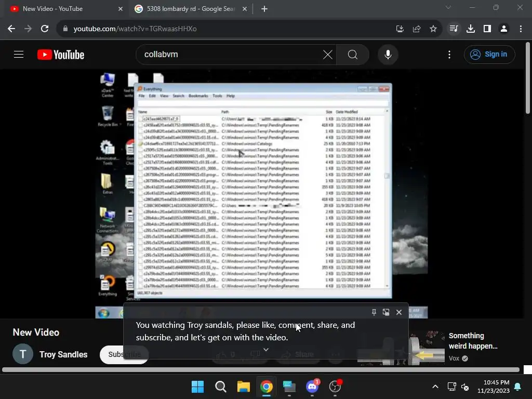The width and height of the screenshot is (532, 399).
Task: Pop out the live caption window icon
Action: tap(386, 312)
